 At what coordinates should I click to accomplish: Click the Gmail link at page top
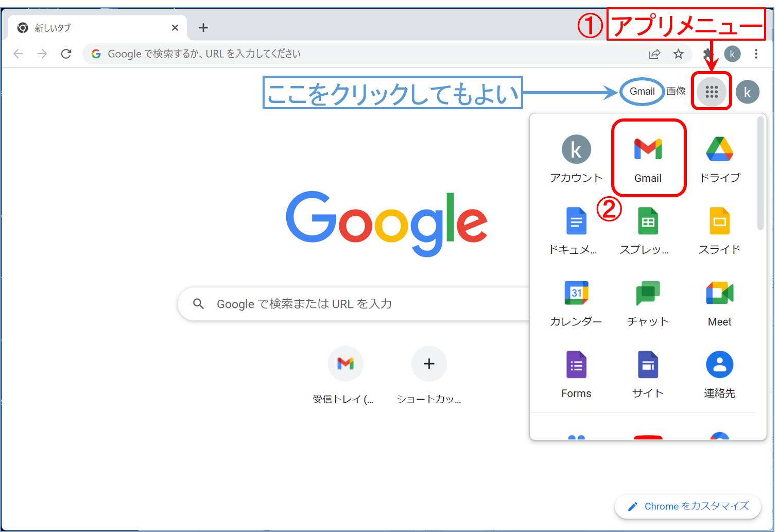click(x=642, y=91)
